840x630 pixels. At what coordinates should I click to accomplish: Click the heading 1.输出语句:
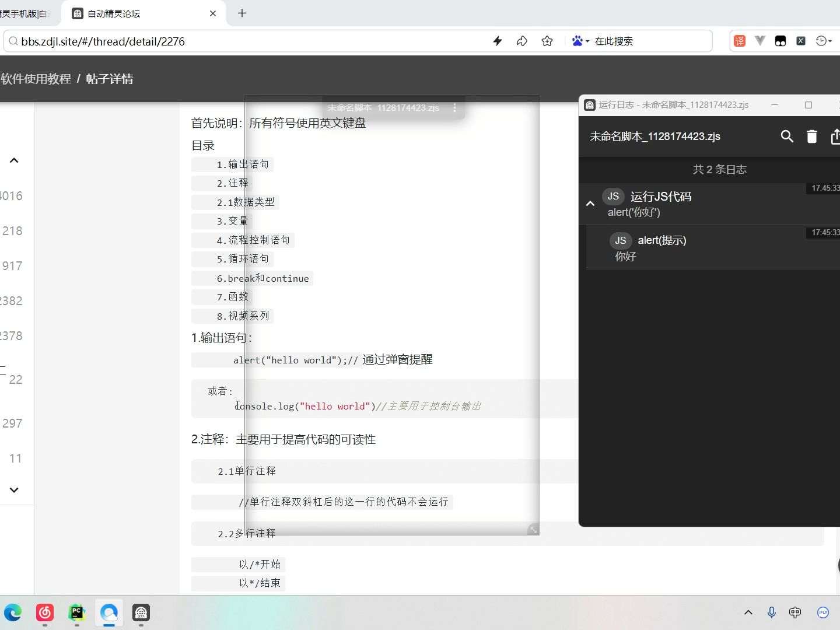click(x=222, y=338)
